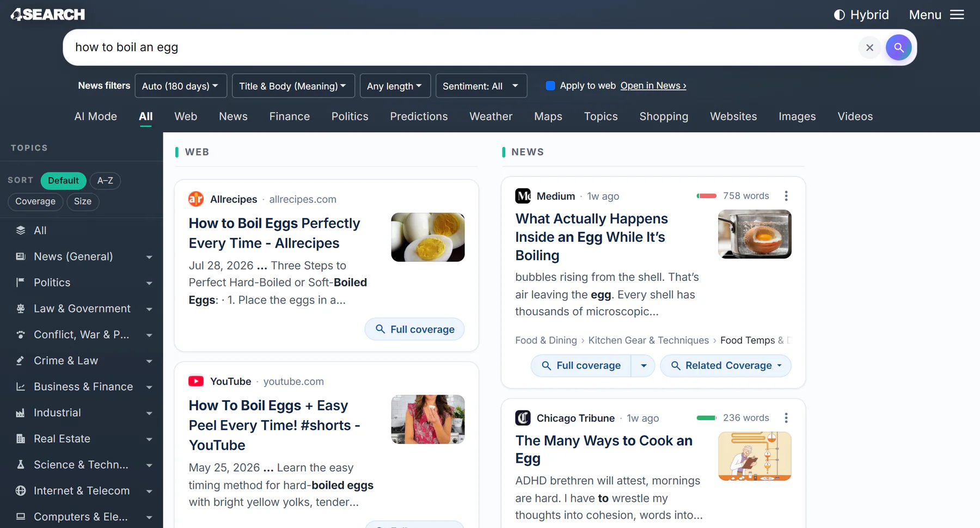Expand Business & Finance topic arrow

[x=149, y=387]
